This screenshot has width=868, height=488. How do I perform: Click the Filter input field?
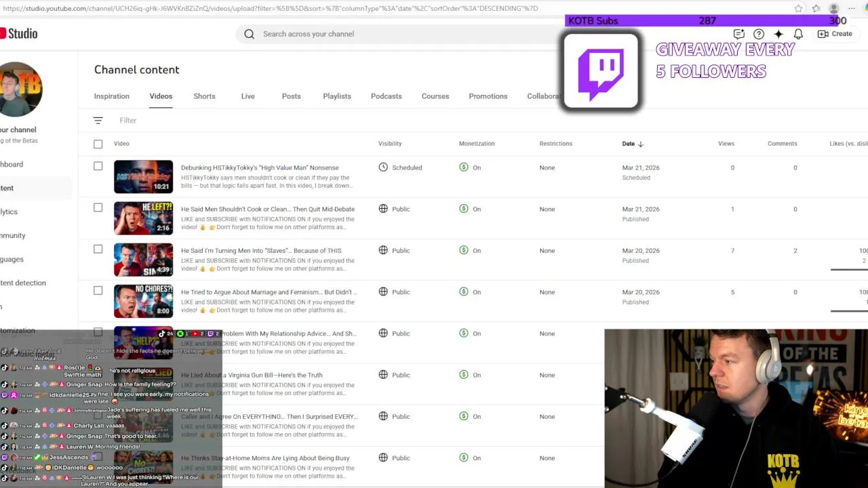tap(128, 120)
